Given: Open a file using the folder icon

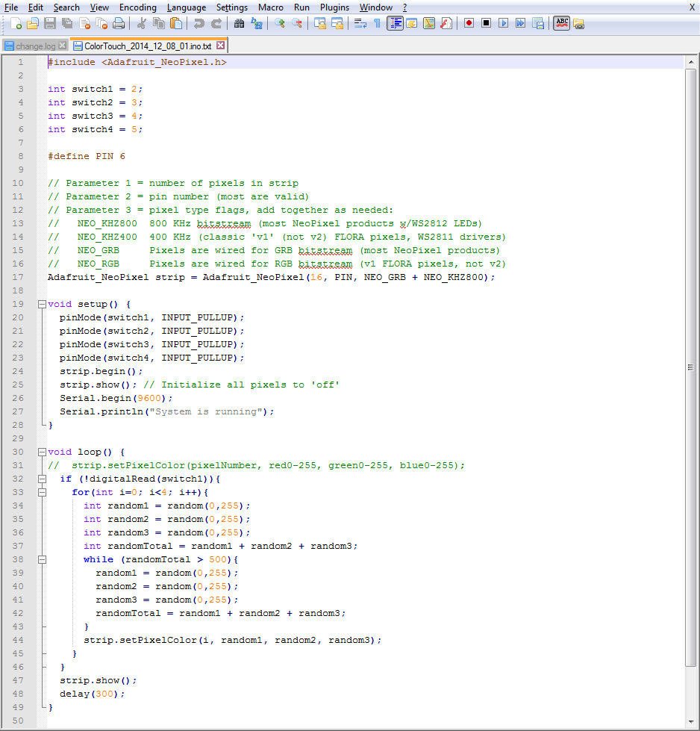Looking at the screenshot, I should [x=33, y=23].
